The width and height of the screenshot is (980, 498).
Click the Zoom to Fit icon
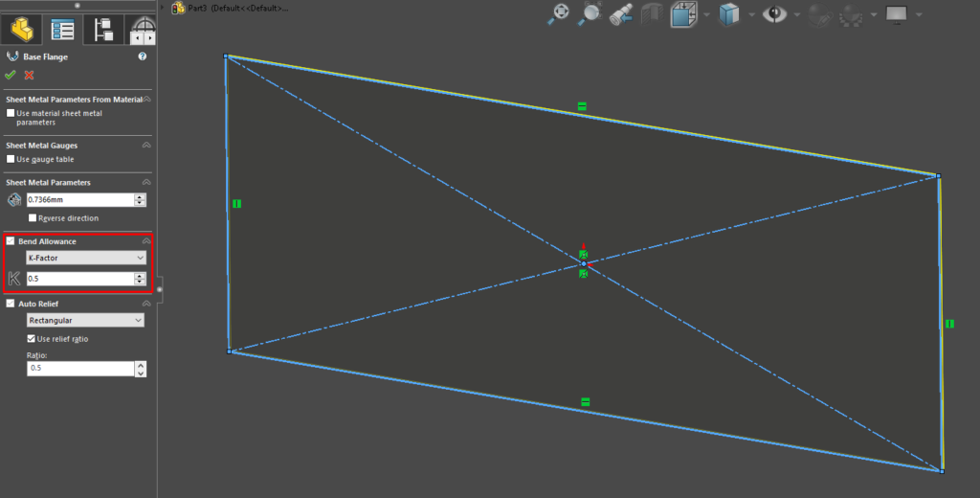point(560,13)
